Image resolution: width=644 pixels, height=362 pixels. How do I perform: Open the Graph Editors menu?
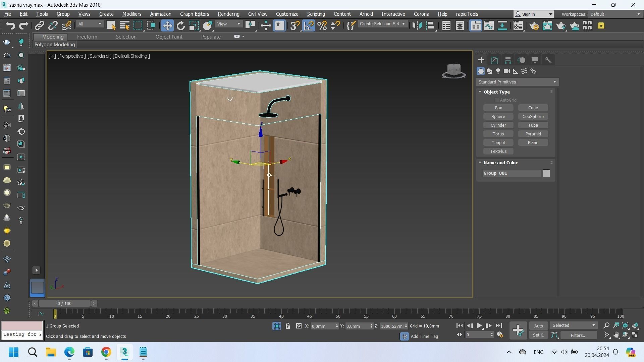point(195,14)
